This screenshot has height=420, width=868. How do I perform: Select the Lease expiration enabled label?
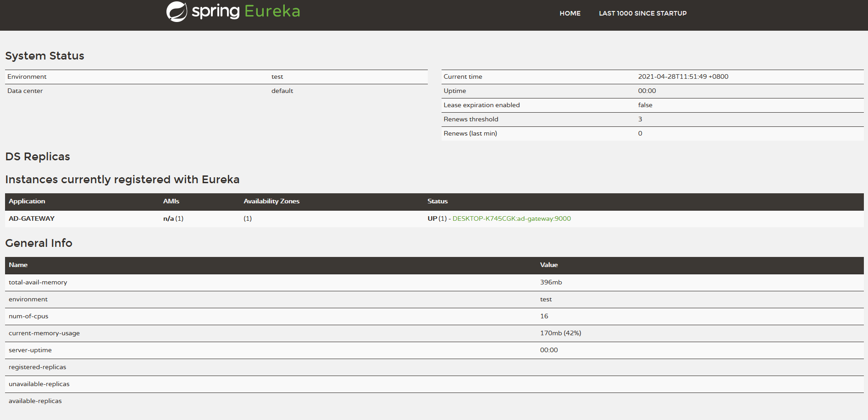481,105
